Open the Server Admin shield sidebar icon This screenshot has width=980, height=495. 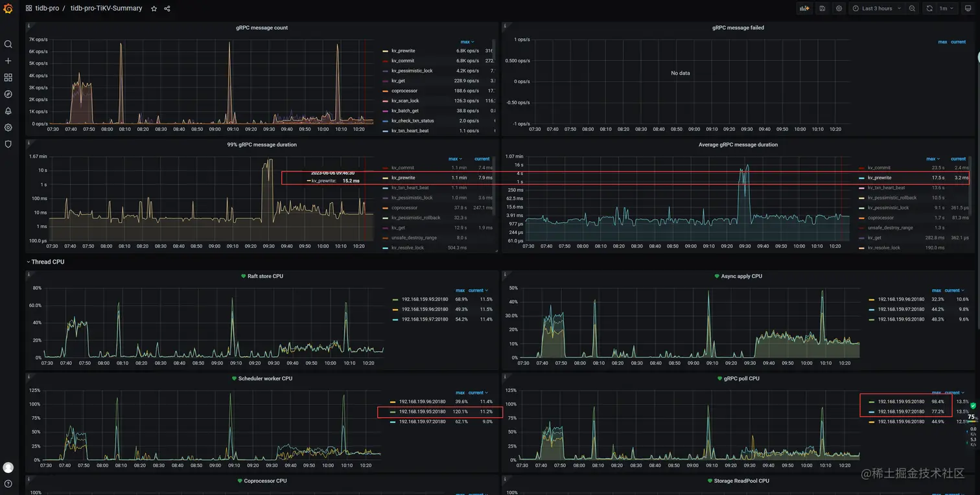[x=8, y=144]
